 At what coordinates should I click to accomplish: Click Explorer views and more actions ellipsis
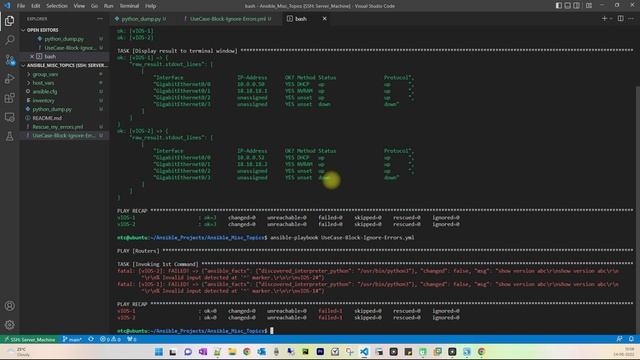100,19
